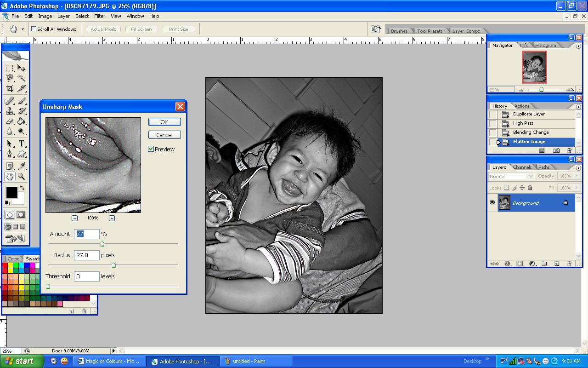Switch to the Histogram tab

coord(545,45)
